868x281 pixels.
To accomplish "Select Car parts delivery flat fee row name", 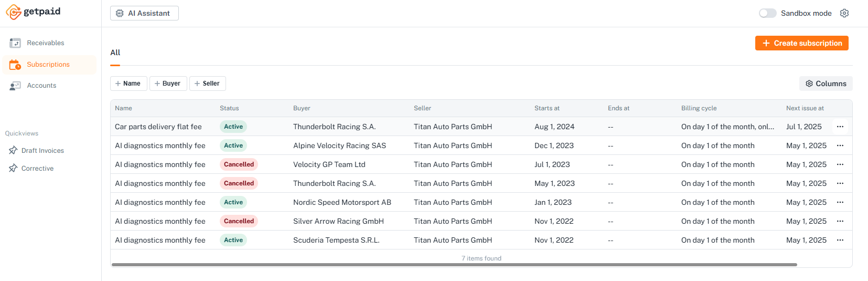I will tap(158, 127).
